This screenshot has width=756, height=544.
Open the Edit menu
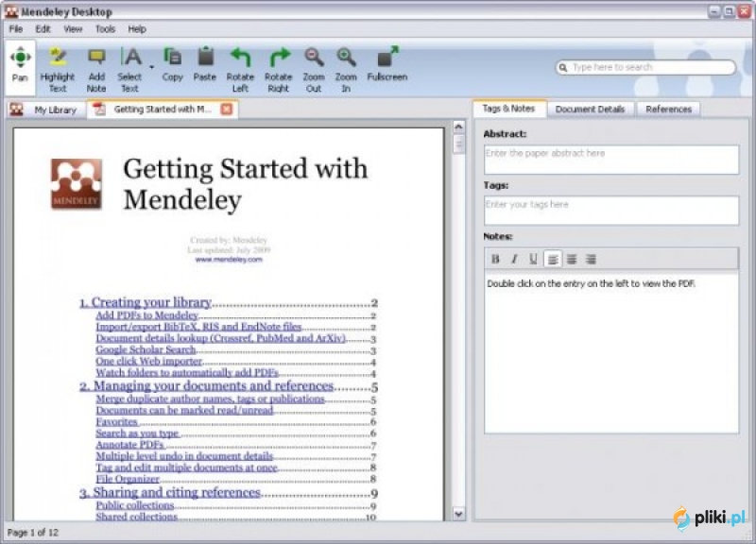(43, 29)
